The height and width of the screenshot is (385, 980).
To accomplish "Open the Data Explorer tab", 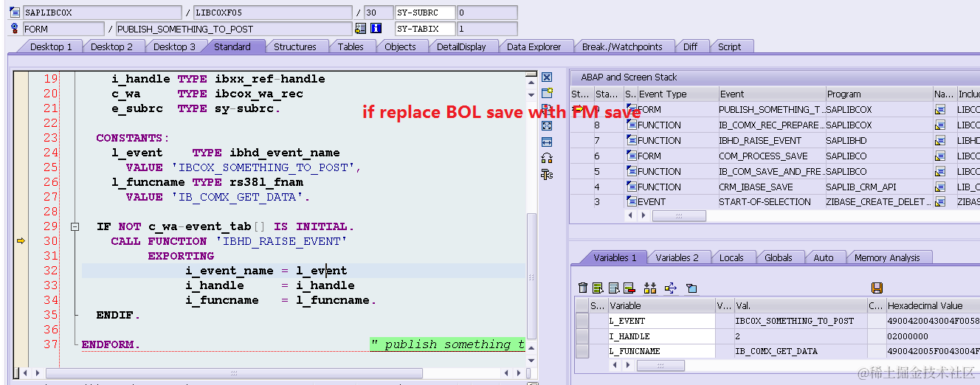I will (534, 46).
